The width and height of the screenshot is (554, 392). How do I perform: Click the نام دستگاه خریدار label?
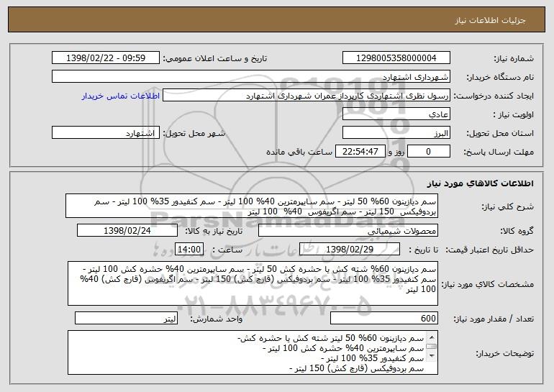click(500, 77)
